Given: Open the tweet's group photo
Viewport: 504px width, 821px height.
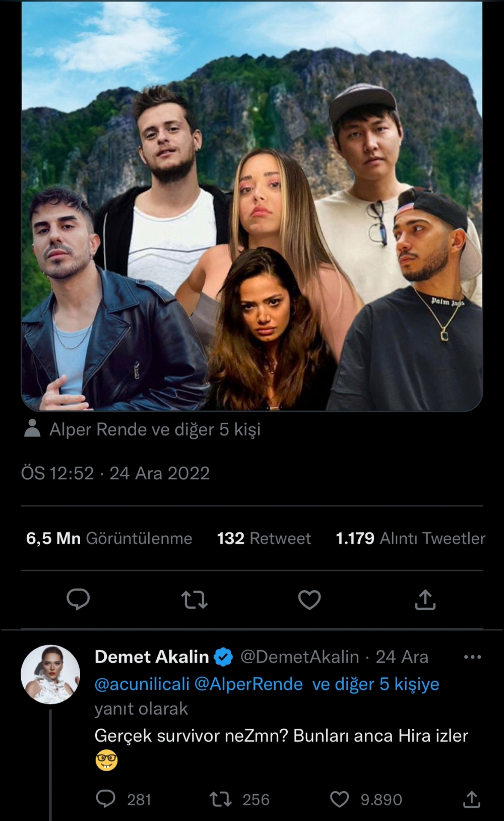Looking at the screenshot, I should (x=252, y=207).
